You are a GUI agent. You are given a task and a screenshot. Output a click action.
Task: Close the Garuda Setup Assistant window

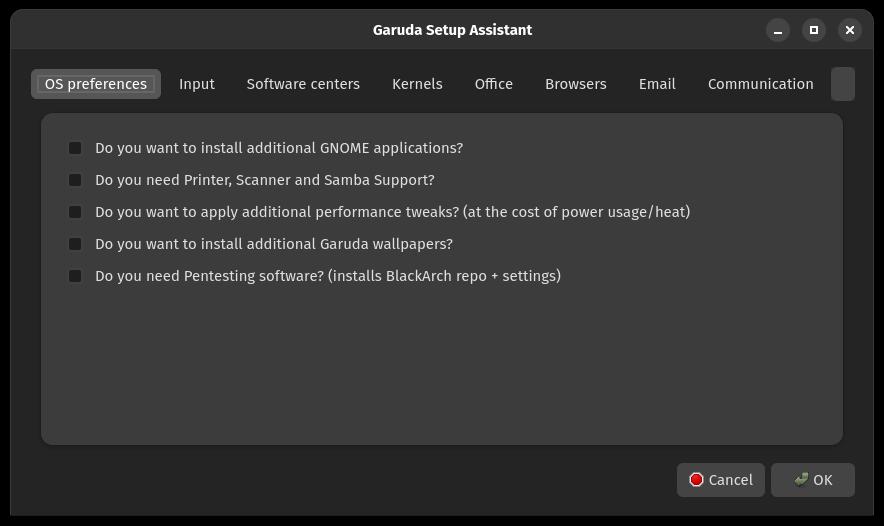(850, 30)
